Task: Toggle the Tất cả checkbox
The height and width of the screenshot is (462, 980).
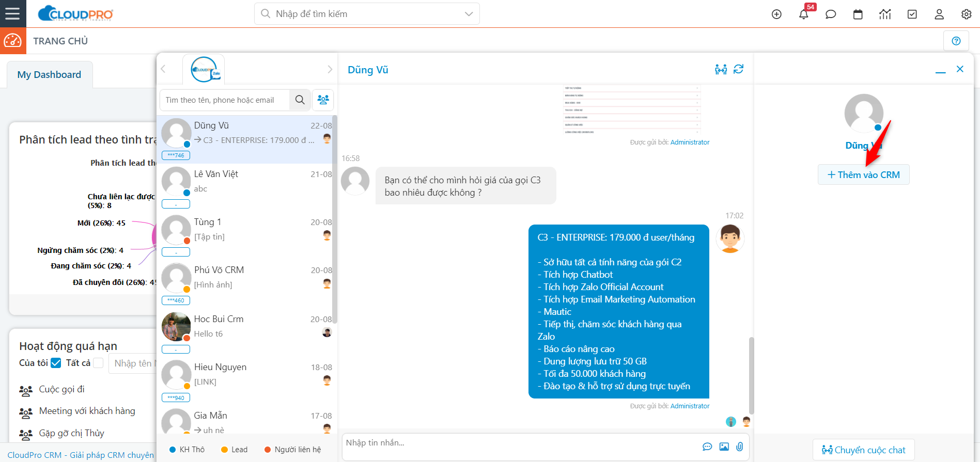Action: (98, 363)
